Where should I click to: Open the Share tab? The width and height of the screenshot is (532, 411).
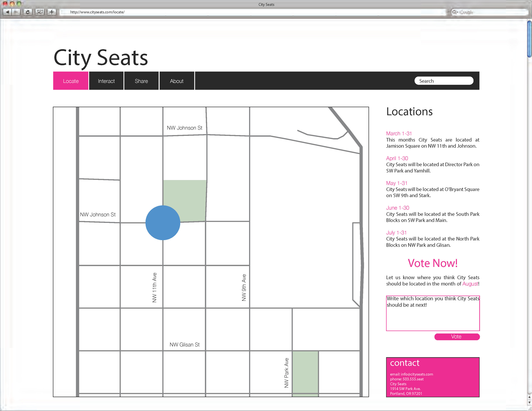pyautogui.click(x=141, y=81)
